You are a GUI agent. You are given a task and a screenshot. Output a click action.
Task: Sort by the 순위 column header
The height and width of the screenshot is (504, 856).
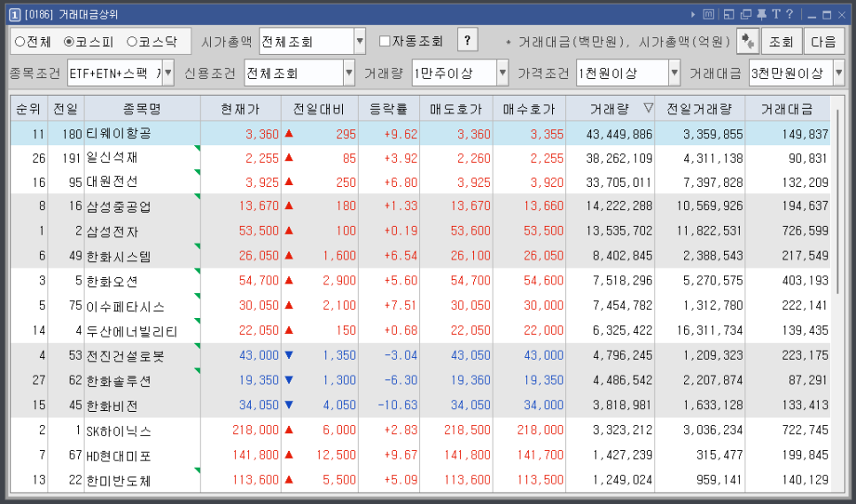click(29, 109)
